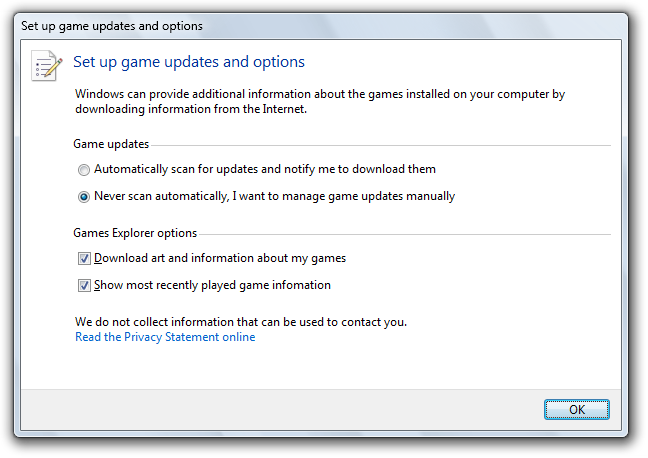
Task: Click the blue 'Set up game updates and options' heading
Action: pyautogui.click(x=189, y=62)
